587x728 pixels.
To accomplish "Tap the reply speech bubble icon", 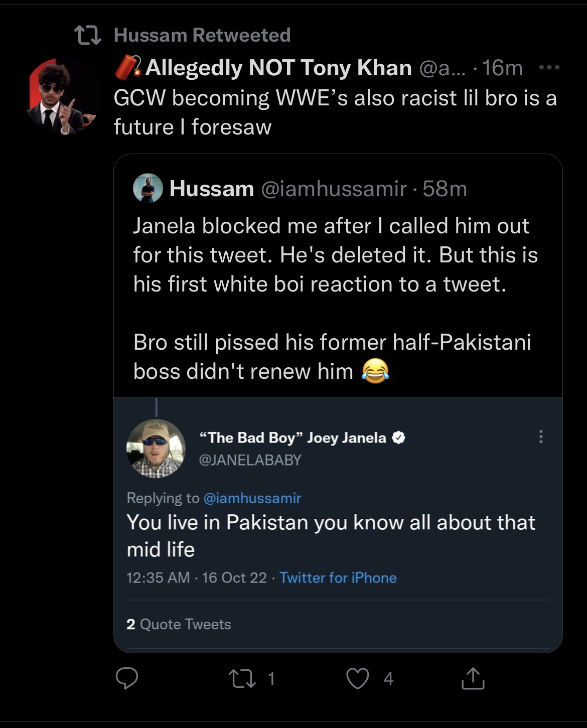I will click(127, 678).
